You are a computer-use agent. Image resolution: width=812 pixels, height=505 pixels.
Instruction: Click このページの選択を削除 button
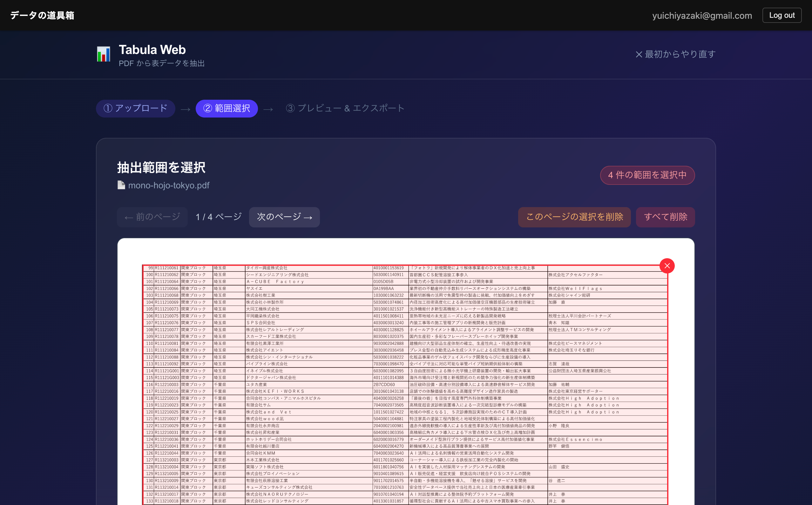click(x=574, y=217)
